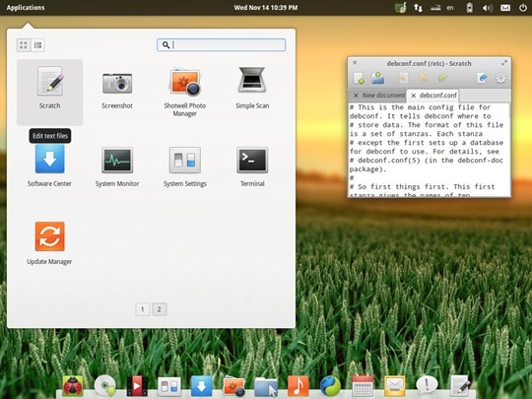532x399 pixels.
Task: Switch launcher to category view
Action: tap(37, 45)
